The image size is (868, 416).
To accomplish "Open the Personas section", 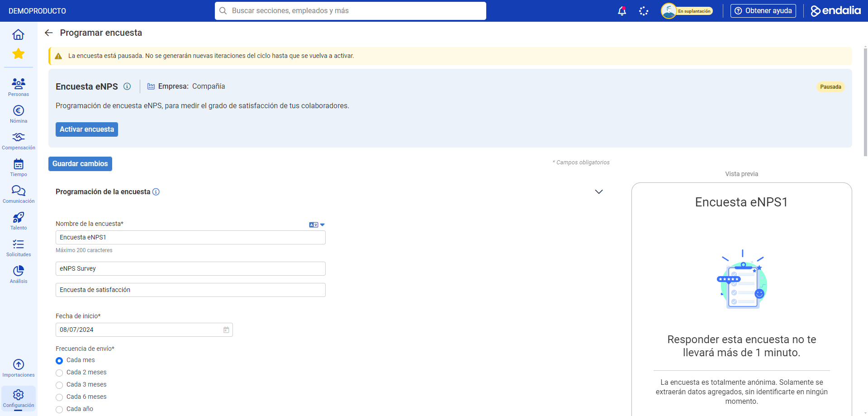I will click(19, 87).
